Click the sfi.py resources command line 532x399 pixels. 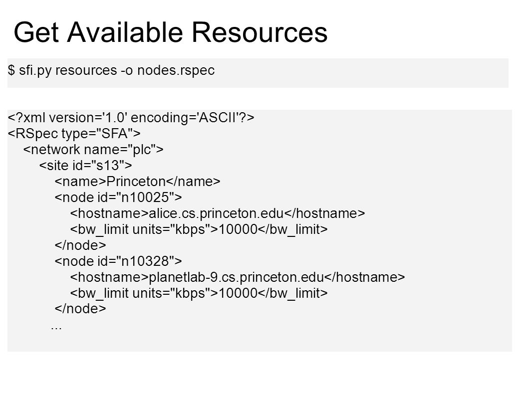point(111,70)
